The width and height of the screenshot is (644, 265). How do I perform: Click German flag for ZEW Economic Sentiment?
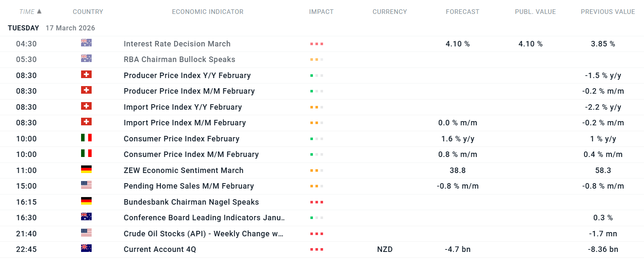[86, 170]
